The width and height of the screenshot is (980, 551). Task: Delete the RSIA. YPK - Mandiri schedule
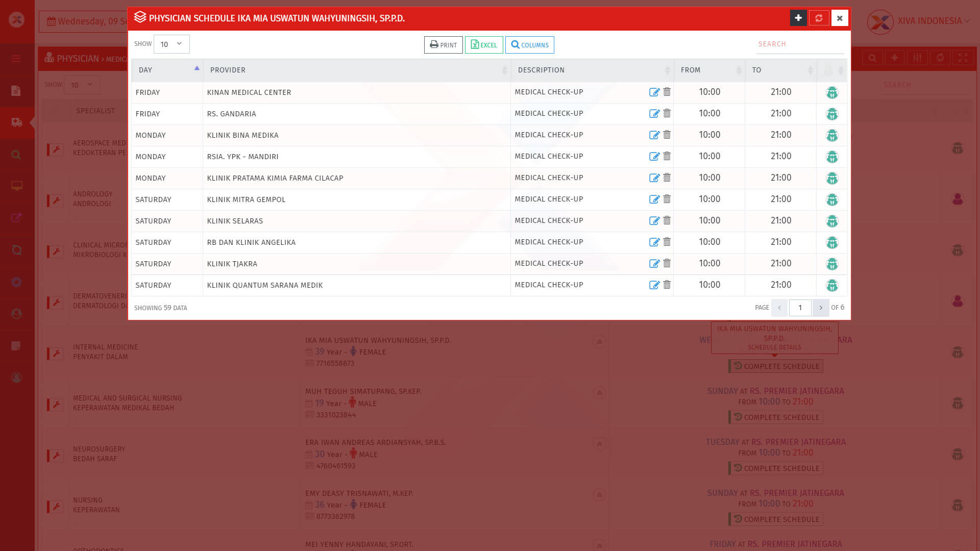point(667,156)
